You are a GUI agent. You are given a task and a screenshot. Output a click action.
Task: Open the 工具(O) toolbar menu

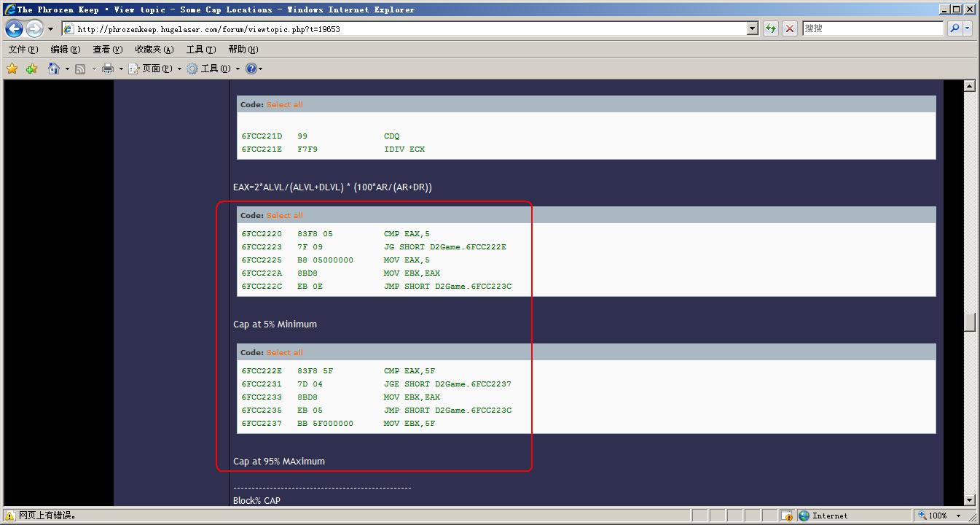pos(212,69)
